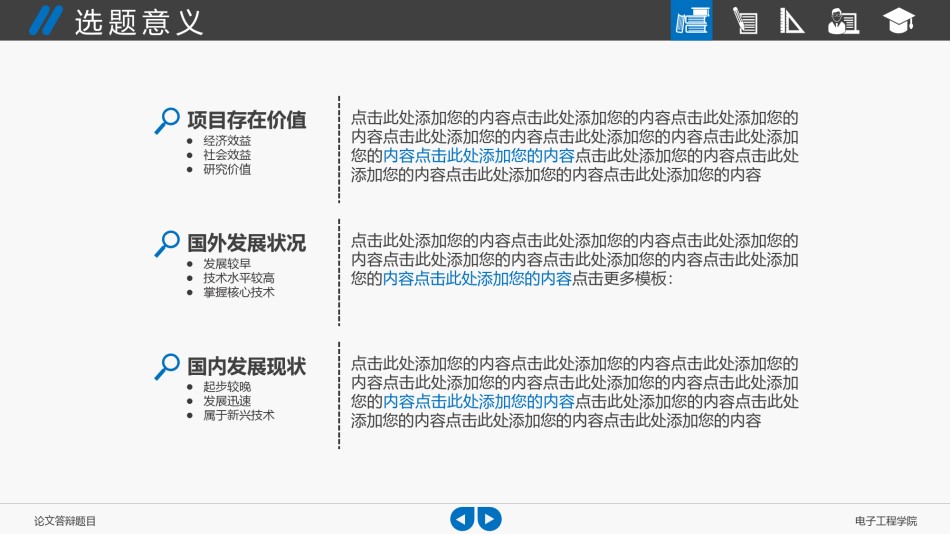Click bullet item 发展迅速
Screen dimensions: 950x534
point(227,401)
